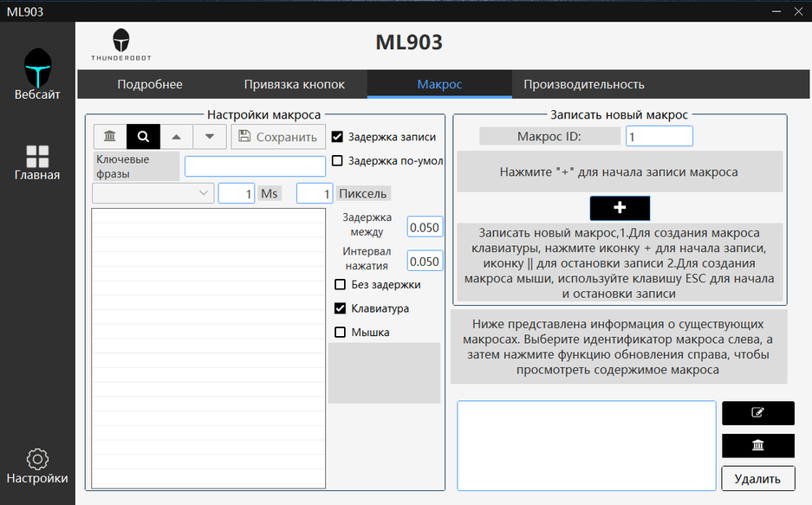812x505 pixels.
Task: Click the Пиксель value field
Action: point(315,193)
